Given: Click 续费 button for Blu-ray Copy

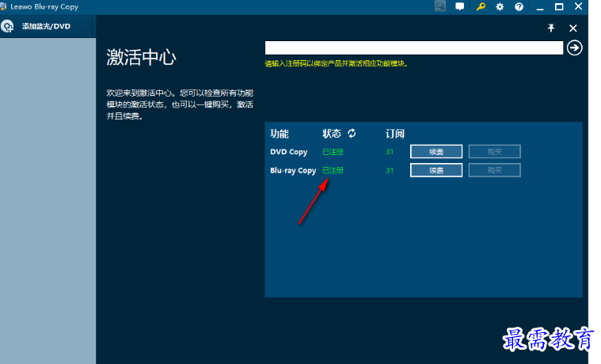Looking at the screenshot, I should tap(436, 170).
